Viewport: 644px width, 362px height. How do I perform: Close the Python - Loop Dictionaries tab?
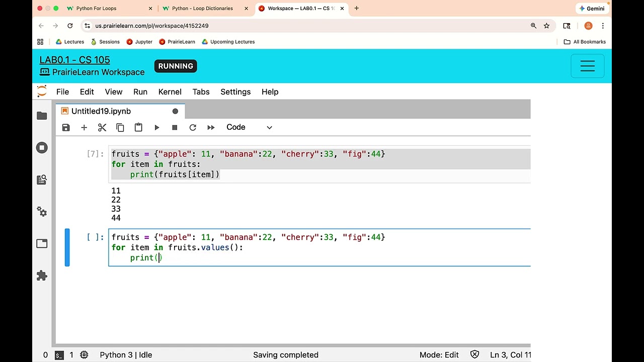click(247, 9)
